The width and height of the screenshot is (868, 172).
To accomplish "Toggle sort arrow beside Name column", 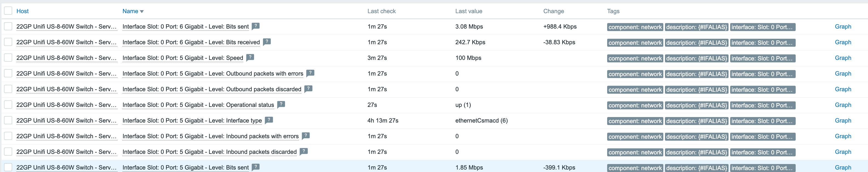I will [x=142, y=12].
